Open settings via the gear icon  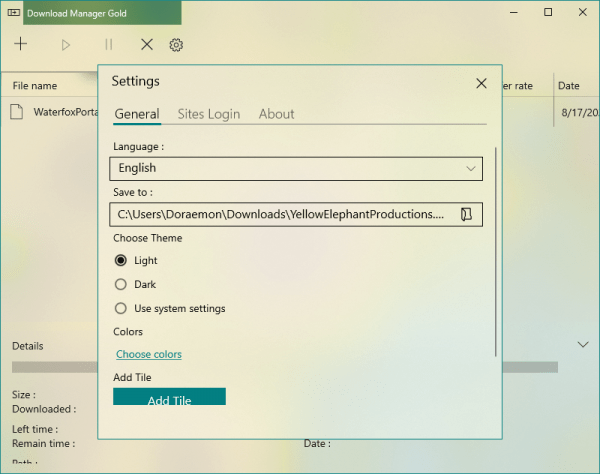point(176,45)
